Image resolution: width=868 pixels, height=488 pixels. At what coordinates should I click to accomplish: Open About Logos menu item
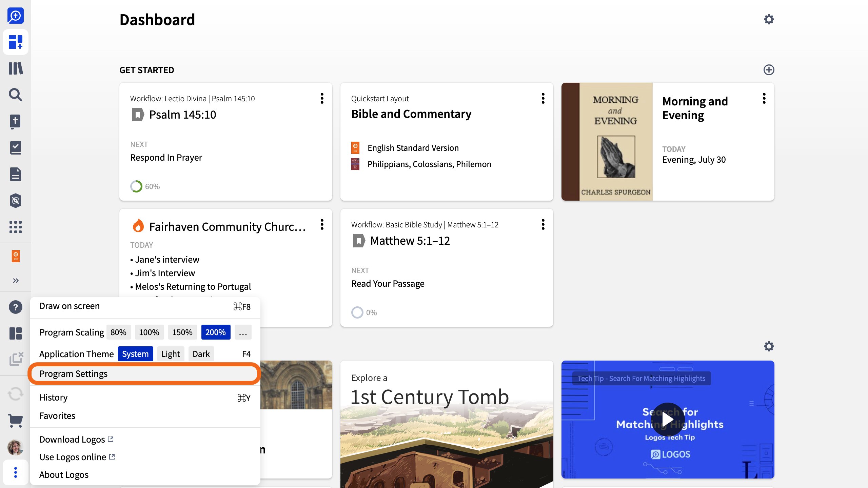(145, 475)
